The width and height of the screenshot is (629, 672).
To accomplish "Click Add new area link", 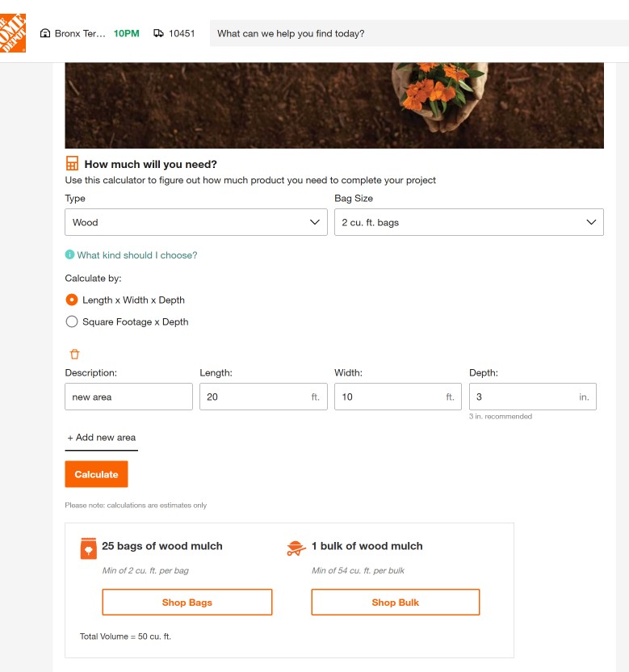I will [102, 438].
